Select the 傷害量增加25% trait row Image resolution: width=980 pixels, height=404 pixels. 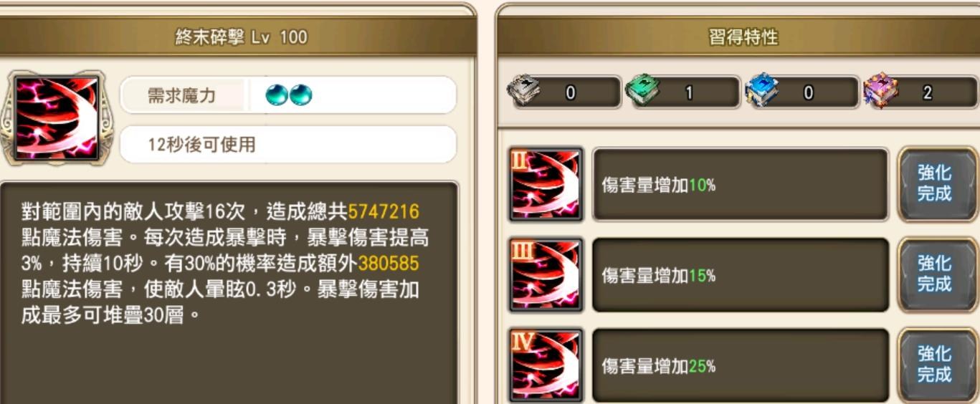741,365
